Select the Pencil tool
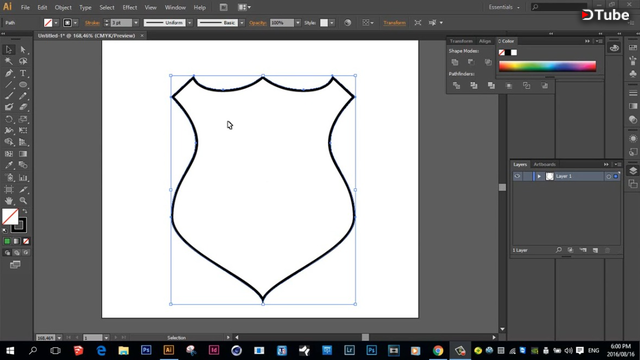This screenshot has height=360, width=640. [23, 96]
